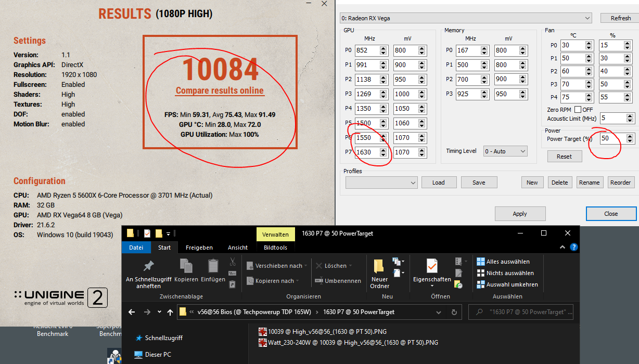Click the scissors cut icon
639x364 pixels.
pos(233,262)
